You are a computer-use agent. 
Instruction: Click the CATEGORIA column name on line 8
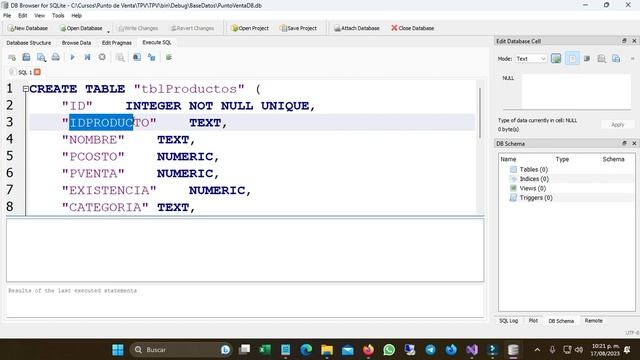105,207
